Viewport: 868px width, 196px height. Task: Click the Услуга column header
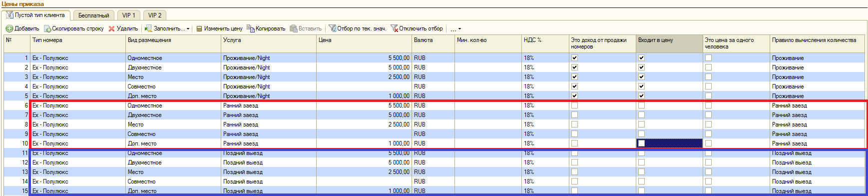(269, 44)
